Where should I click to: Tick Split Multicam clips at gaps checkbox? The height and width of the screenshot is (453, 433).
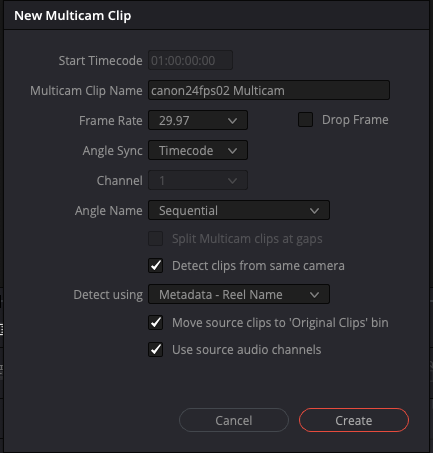[156, 239]
